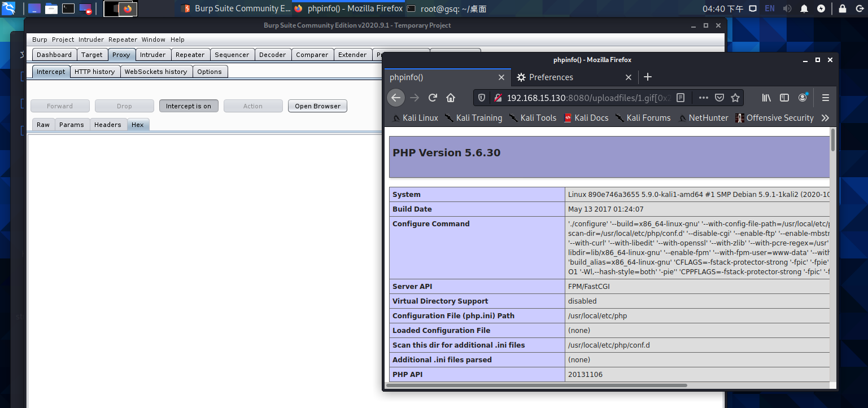868x408 pixels.
Task: Open a new Firefox tab
Action: click(648, 77)
